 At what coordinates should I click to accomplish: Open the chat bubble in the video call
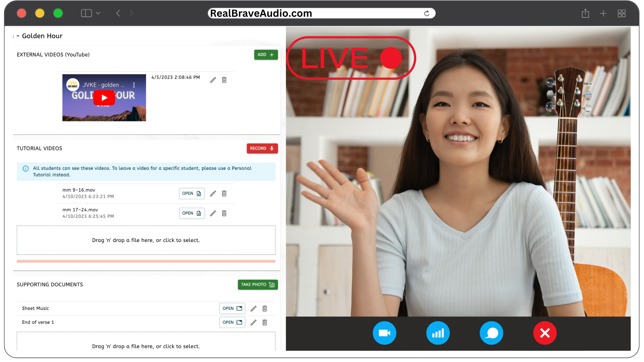491,333
